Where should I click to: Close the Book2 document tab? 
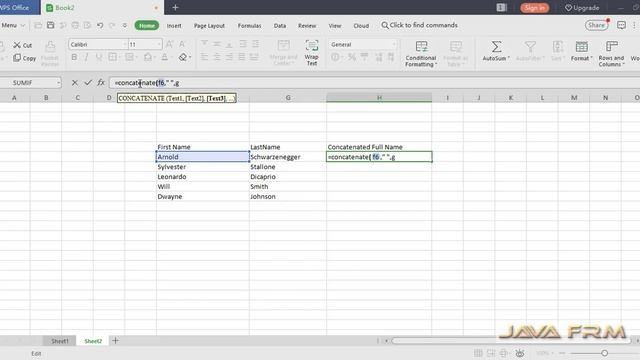click(x=156, y=8)
